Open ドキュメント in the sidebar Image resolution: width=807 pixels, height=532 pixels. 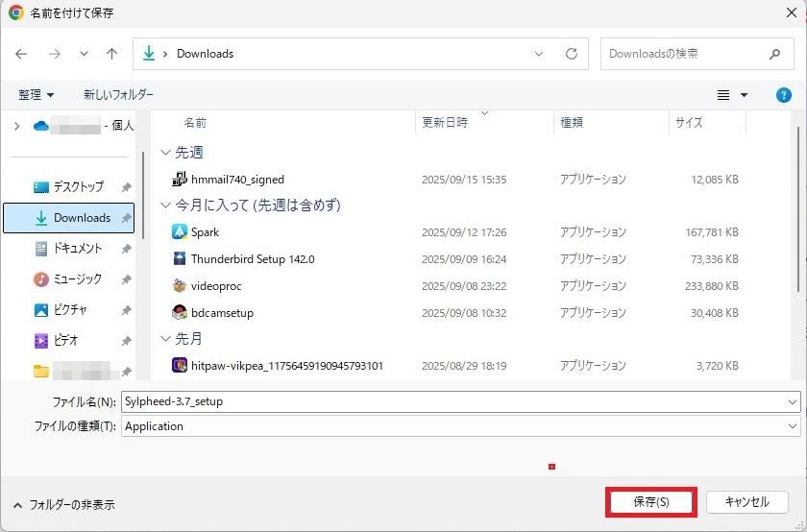77,249
